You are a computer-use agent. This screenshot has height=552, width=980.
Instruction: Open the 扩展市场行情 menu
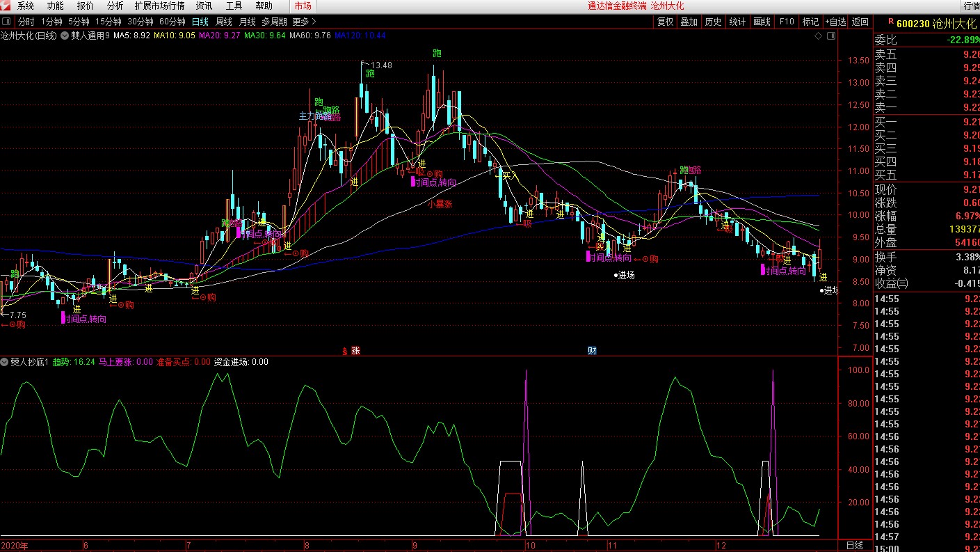tap(160, 6)
